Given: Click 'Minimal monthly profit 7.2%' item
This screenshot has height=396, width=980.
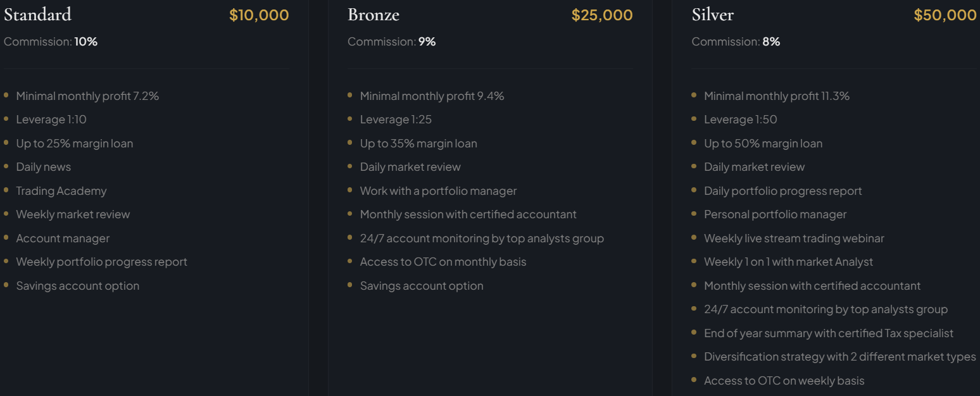Looking at the screenshot, I should (x=87, y=96).
